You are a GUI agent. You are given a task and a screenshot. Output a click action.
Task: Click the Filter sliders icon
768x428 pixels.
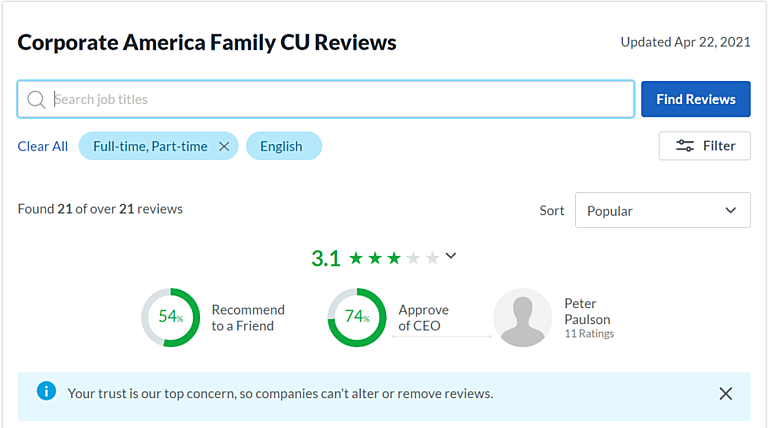pyautogui.click(x=685, y=146)
